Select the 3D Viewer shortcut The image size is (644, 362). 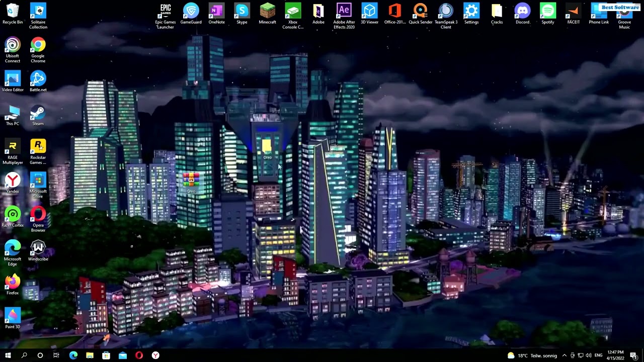(x=369, y=14)
